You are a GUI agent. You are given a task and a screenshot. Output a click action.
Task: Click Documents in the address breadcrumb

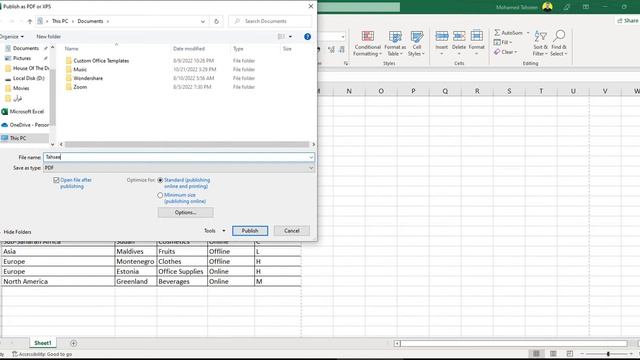pos(90,21)
